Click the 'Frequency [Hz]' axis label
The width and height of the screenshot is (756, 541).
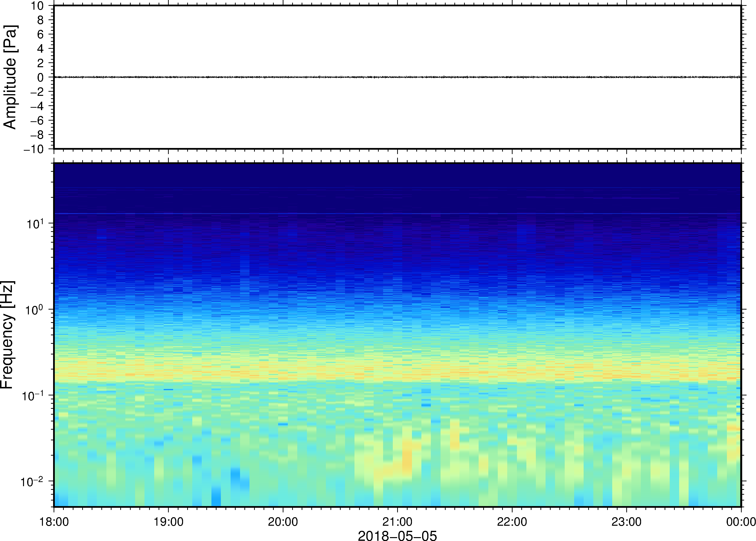7,335
